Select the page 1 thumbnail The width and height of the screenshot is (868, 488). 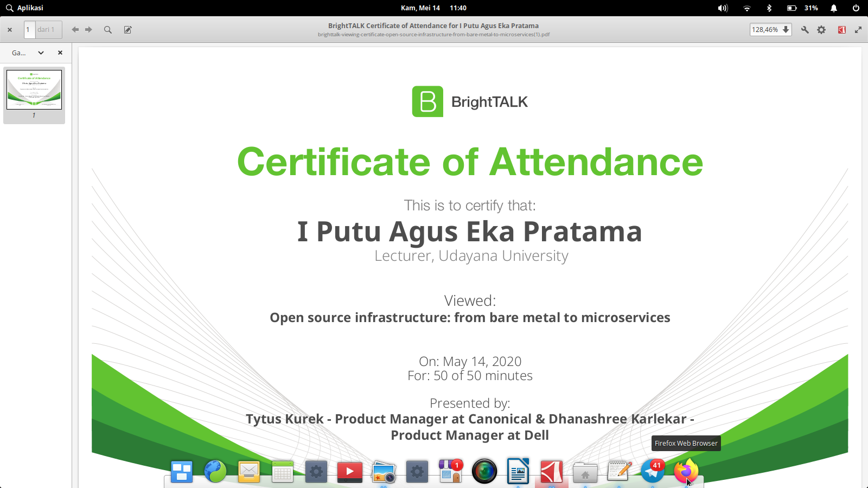(x=34, y=90)
